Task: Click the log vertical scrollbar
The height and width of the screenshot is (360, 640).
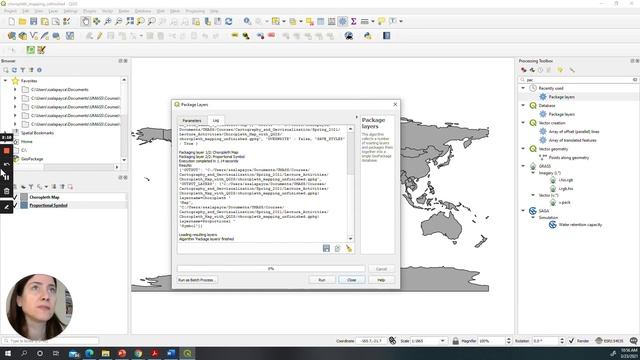Action: tap(351, 184)
